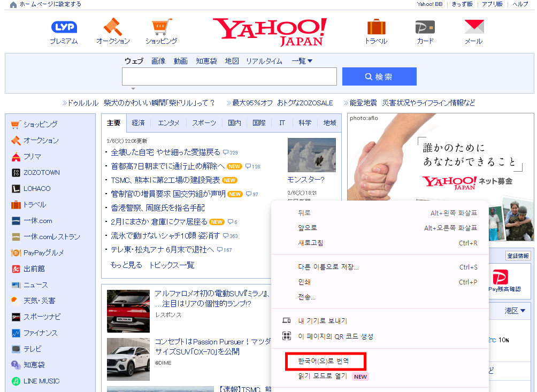The width and height of the screenshot is (537, 392).
Task: Open the snow monster news thumbnail
Action: point(312,155)
